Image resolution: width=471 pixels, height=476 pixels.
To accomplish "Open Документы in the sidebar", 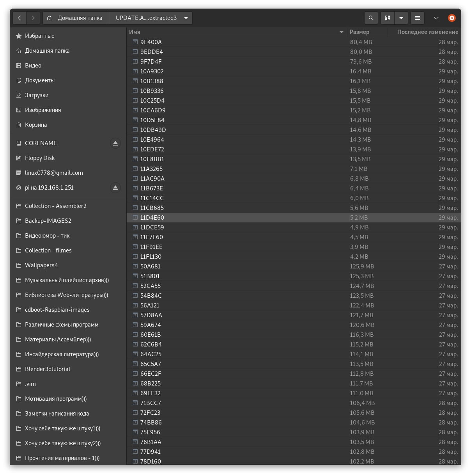I will click(x=68, y=80).
